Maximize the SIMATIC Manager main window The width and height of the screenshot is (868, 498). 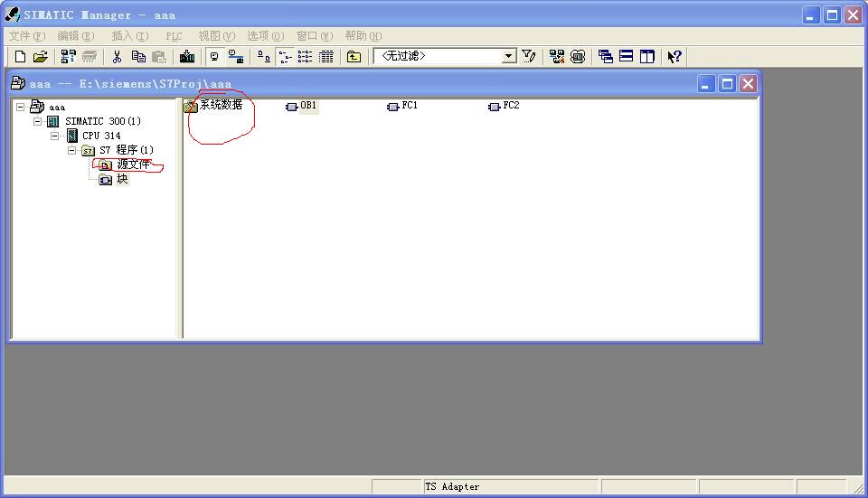pos(832,15)
